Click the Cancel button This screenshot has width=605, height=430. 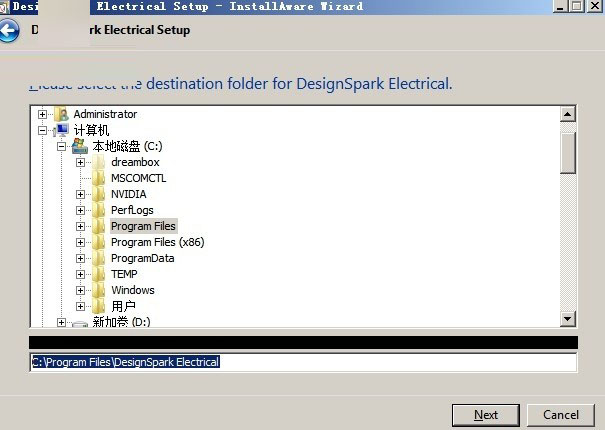pyautogui.click(x=561, y=415)
